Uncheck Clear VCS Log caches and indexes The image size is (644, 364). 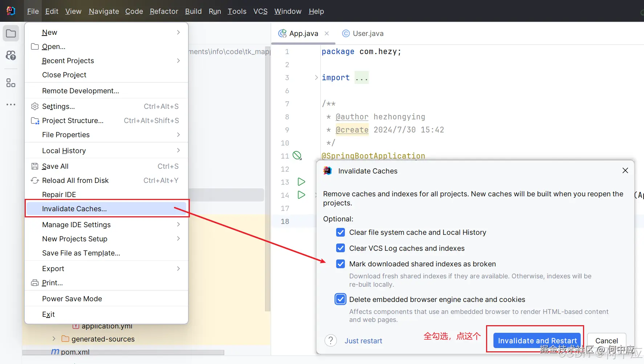(341, 248)
